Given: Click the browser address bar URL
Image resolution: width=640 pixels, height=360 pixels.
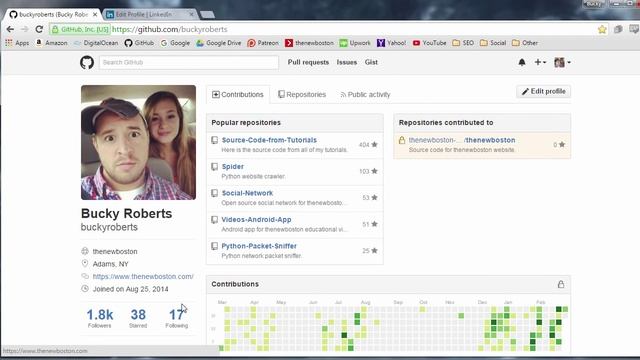Looking at the screenshot, I should pyautogui.click(x=169, y=29).
